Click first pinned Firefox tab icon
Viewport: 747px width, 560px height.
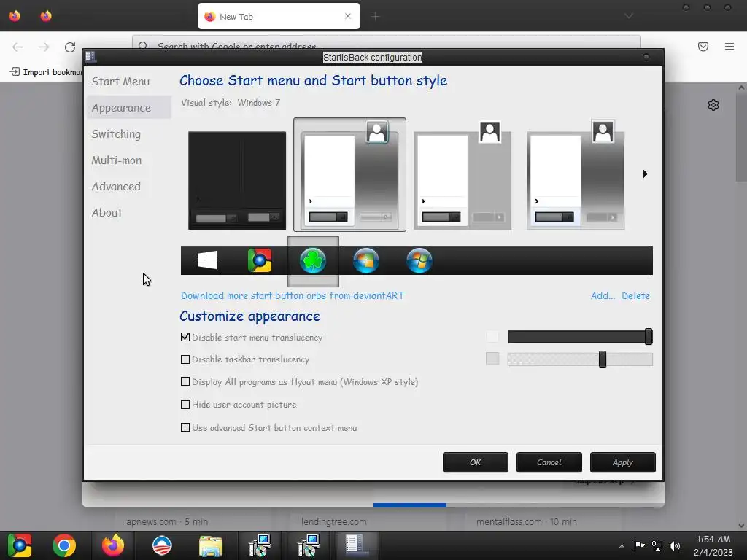(x=15, y=16)
